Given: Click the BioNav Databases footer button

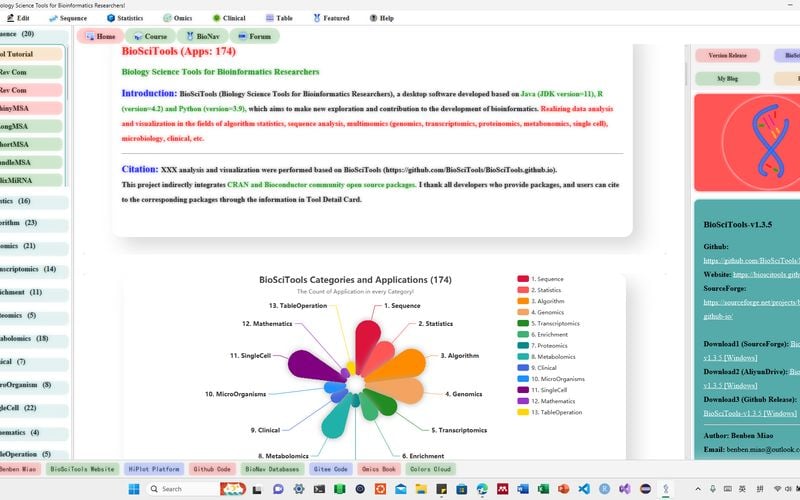Looking at the screenshot, I should 272,469.
